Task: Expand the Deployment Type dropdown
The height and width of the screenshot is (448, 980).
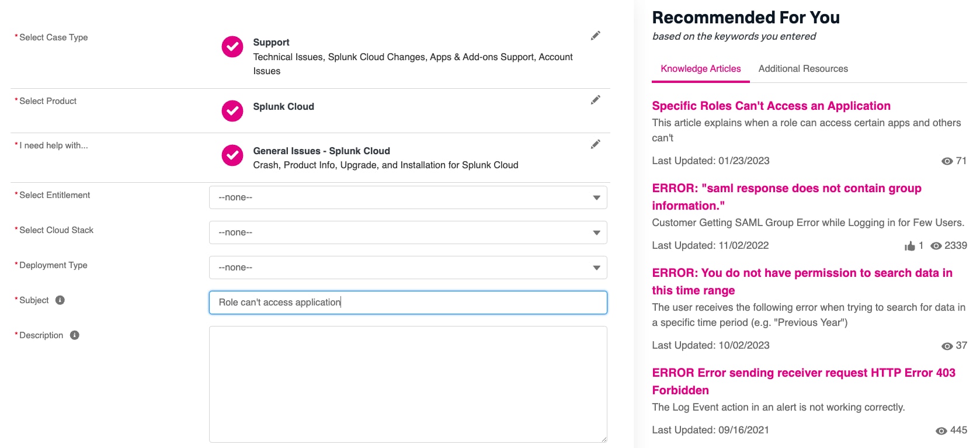Action: [408, 268]
